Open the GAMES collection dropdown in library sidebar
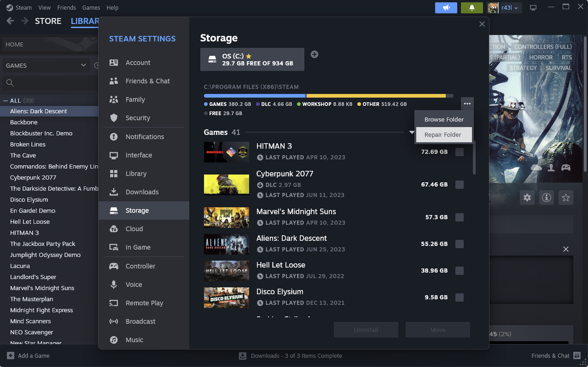The image size is (588, 367). tap(46, 65)
